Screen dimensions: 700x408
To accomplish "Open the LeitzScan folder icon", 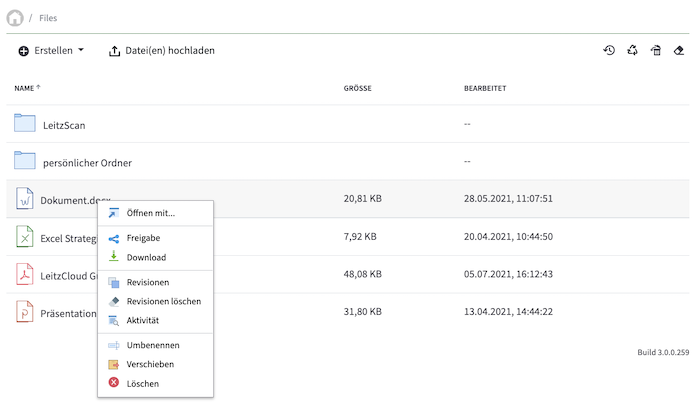I will pos(25,123).
